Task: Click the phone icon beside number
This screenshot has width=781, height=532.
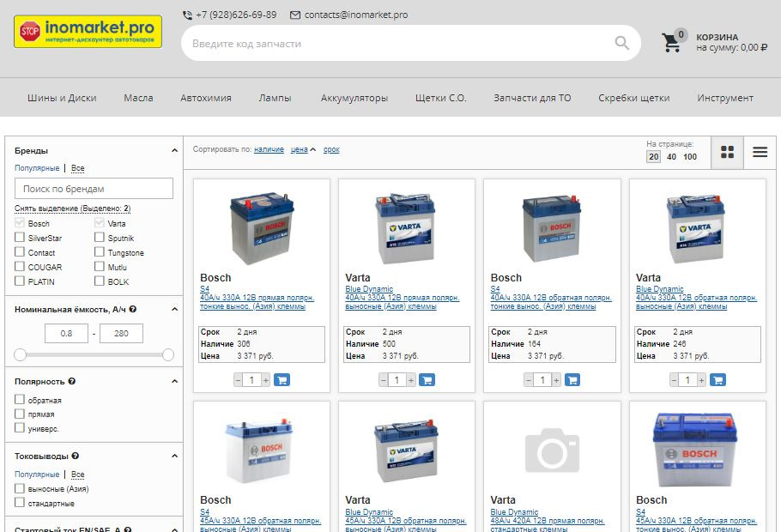Action: tap(187, 15)
